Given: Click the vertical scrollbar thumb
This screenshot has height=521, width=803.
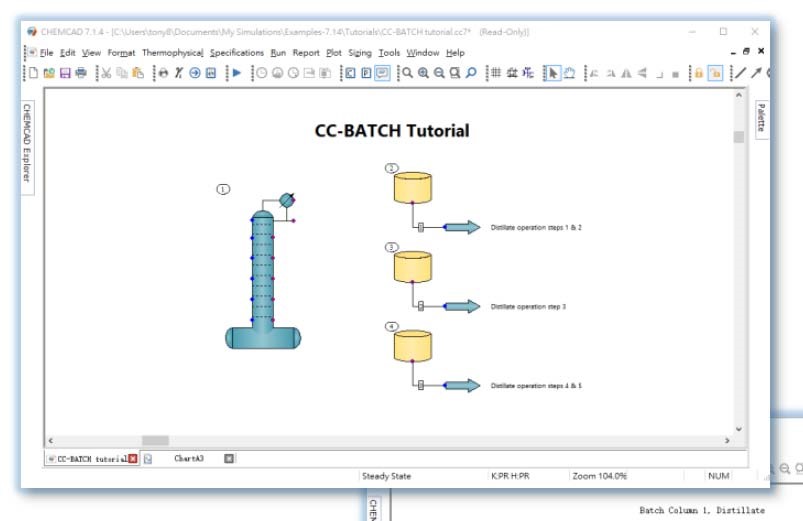Looking at the screenshot, I should tap(738, 137).
